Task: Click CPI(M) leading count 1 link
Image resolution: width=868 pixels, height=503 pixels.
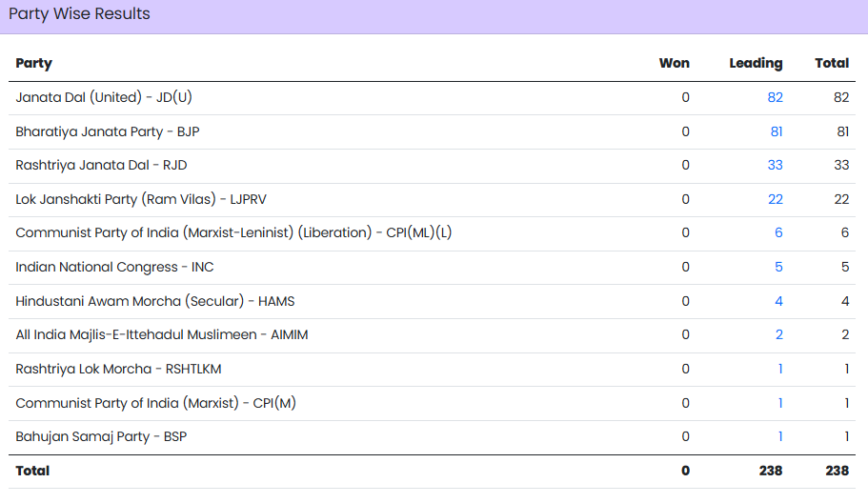Action: tap(780, 403)
